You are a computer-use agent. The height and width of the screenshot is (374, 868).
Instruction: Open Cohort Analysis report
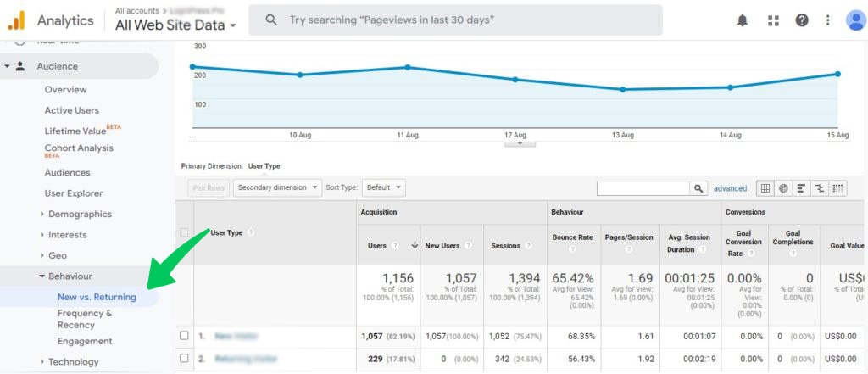[x=79, y=148]
